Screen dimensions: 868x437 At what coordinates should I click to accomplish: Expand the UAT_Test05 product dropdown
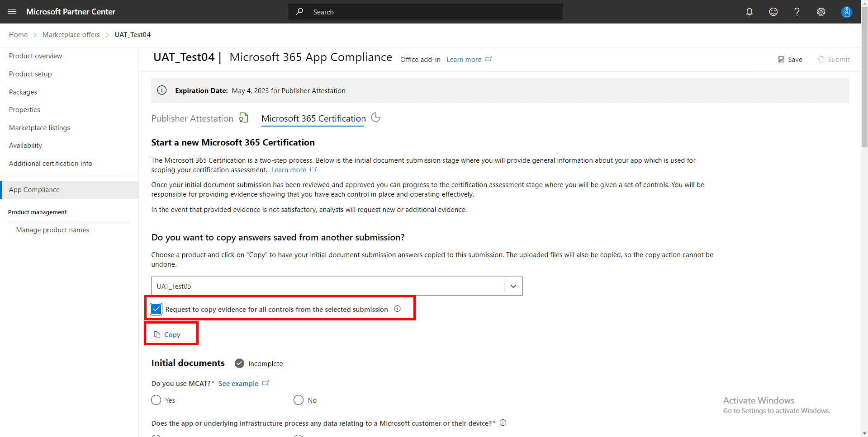click(x=513, y=286)
